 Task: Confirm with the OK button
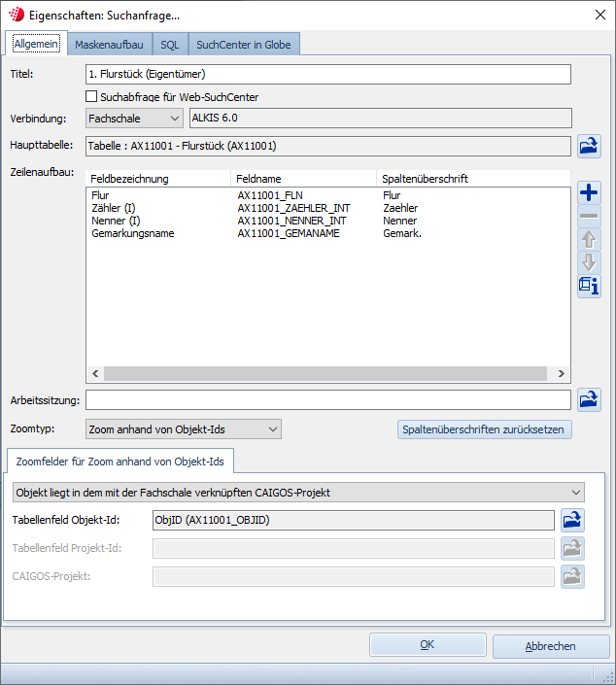click(x=428, y=645)
